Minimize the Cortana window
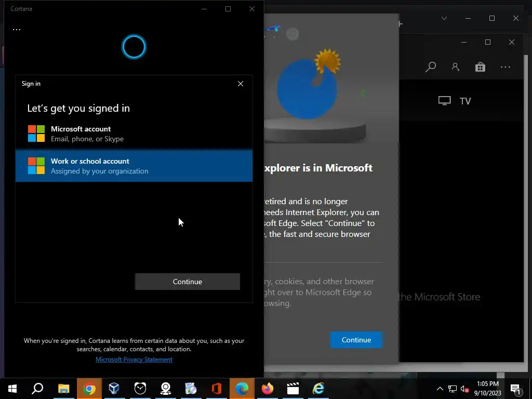Screen dimensions: 532x399 tap(204, 9)
